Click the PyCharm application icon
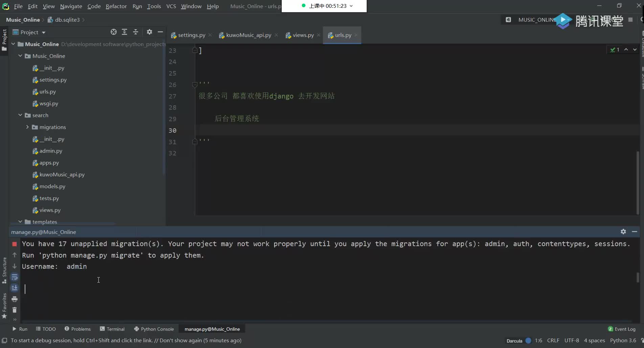Image resolution: width=644 pixels, height=348 pixels. [6, 6]
